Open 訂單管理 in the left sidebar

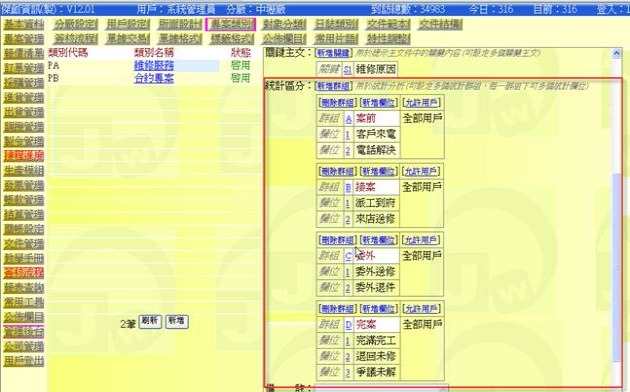coord(24,68)
